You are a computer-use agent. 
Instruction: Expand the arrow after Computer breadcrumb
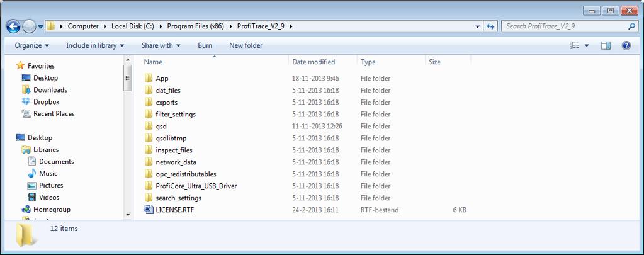105,26
